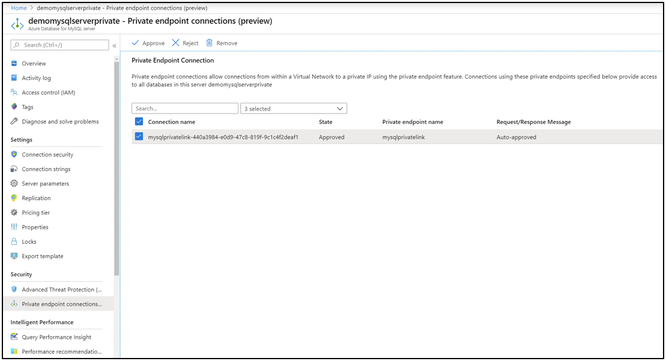666x361 pixels.
Task: Click the Tags icon
Action: click(x=14, y=107)
